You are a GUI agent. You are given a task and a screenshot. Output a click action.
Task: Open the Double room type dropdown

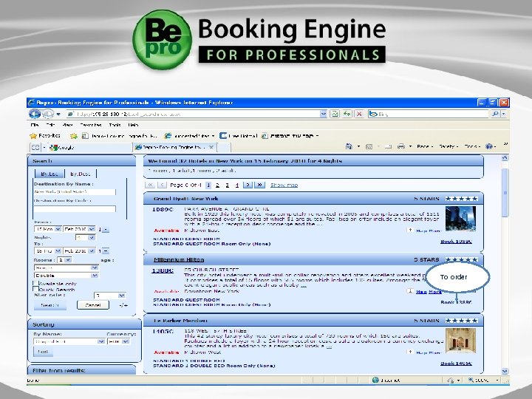coord(66,276)
